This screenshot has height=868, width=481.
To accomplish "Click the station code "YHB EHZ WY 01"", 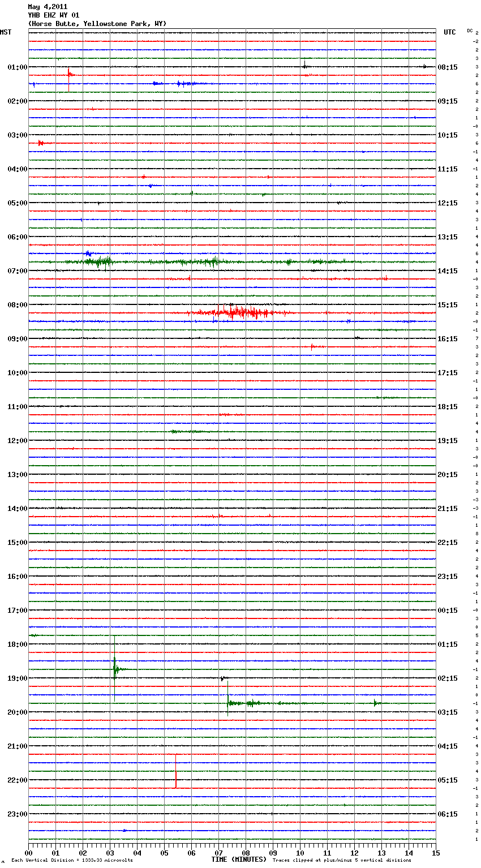I will [53, 15].
